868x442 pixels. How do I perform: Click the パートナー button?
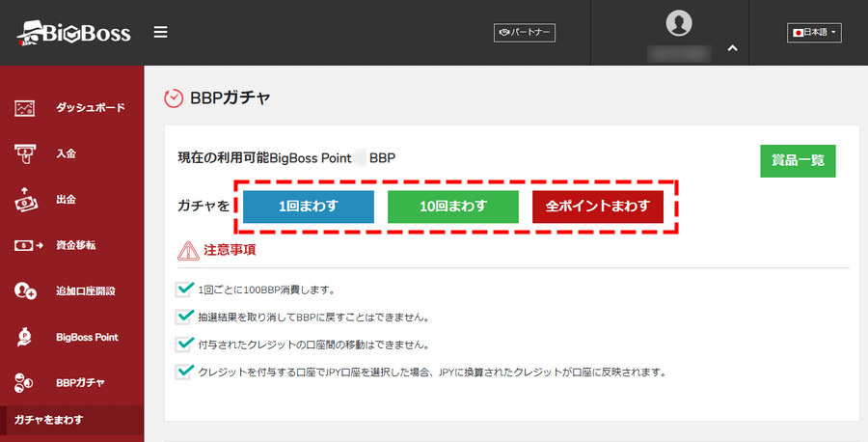point(525,33)
